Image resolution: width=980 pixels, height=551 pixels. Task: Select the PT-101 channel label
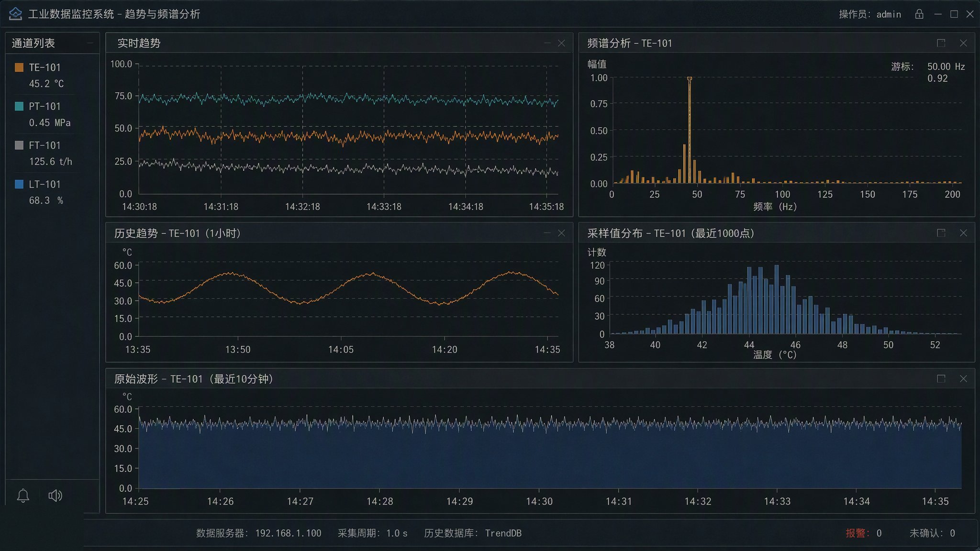pos(45,106)
